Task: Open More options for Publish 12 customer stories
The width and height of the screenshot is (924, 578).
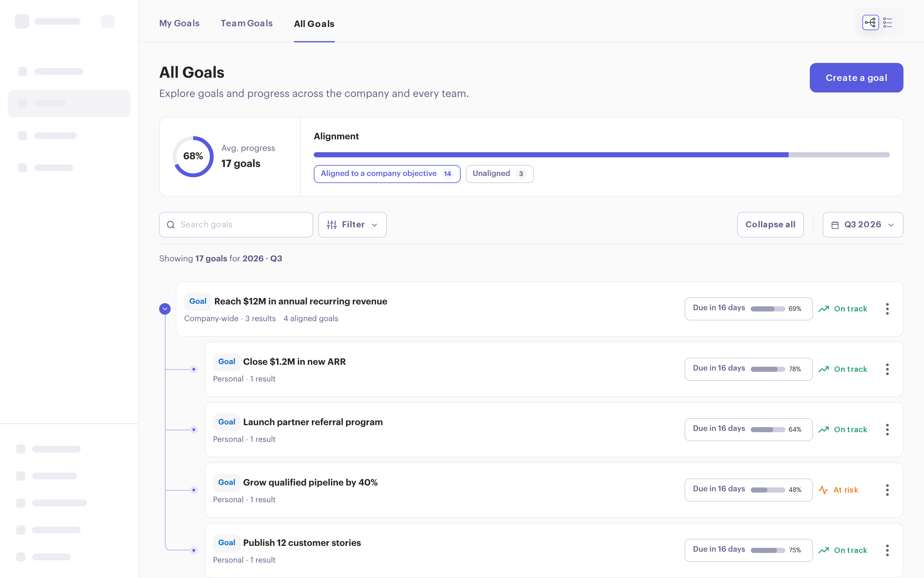Action: click(x=887, y=550)
